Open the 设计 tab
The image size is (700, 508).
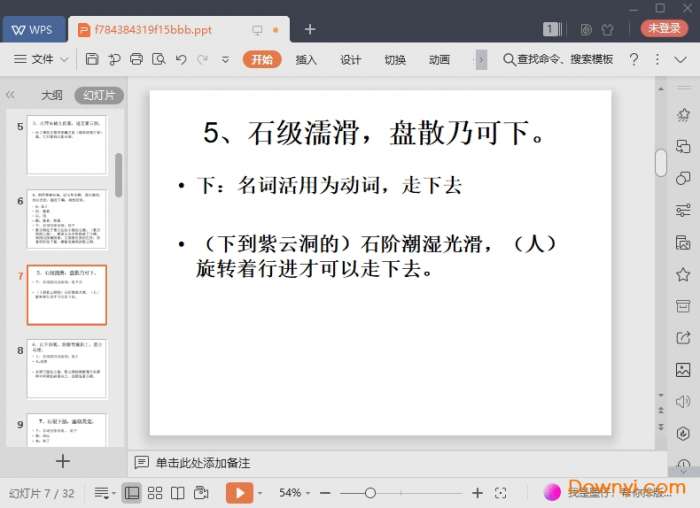click(x=350, y=59)
